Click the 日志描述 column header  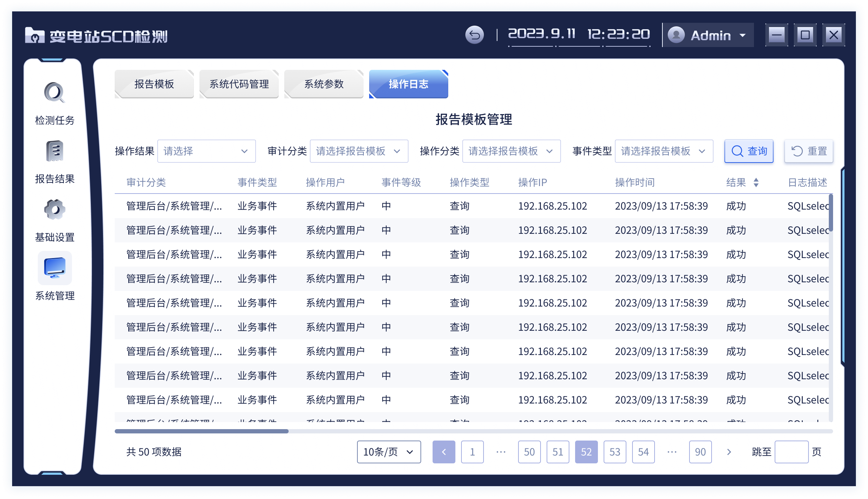pyautogui.click(x=807, y=182)
